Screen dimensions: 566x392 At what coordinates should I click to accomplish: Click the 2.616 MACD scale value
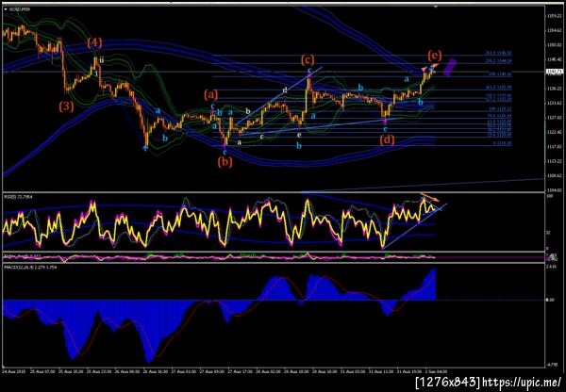click(551, 267)
